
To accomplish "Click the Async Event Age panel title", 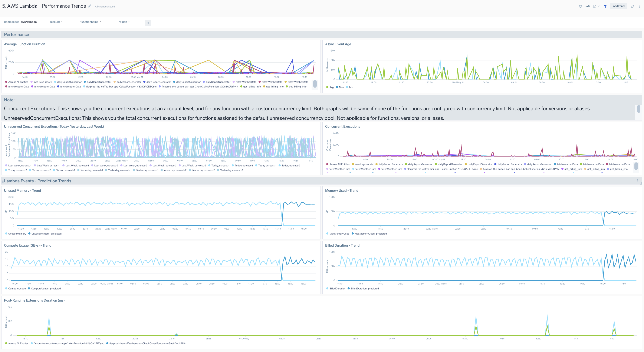I will click(x=338, y=44).
